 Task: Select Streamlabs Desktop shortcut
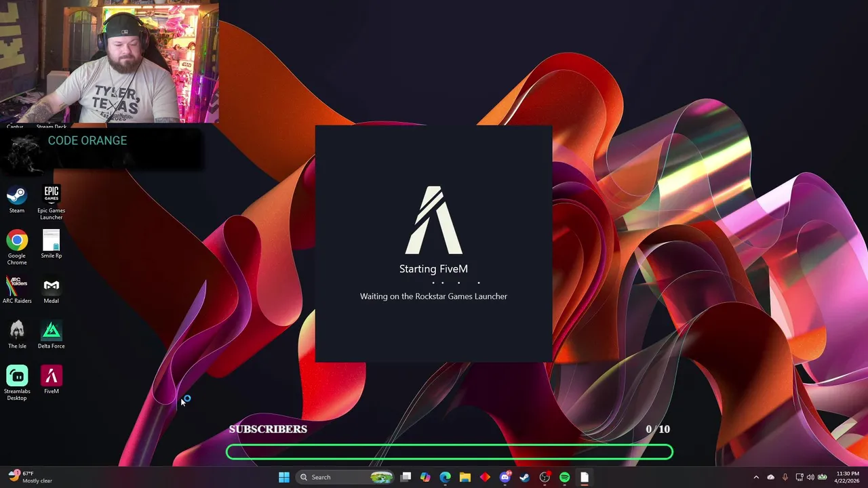pyautogui.click(x=17, y=384)
